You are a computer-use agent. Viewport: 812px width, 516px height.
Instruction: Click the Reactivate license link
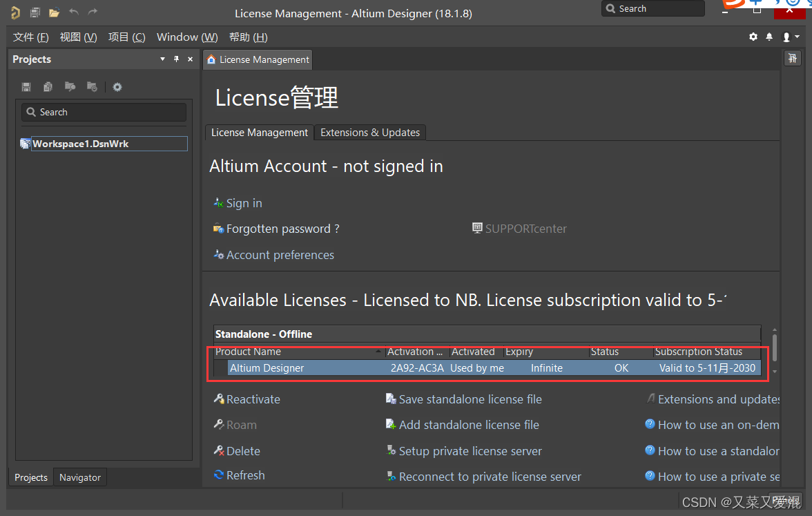pyautogui.click(x=253, y=399)
